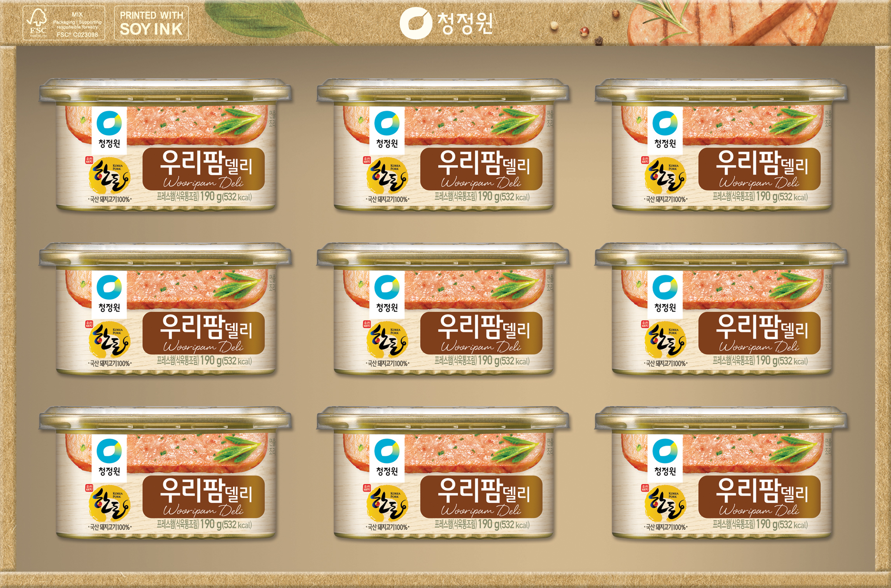Click the green leaf illustration in the top banner

point(268,20)
